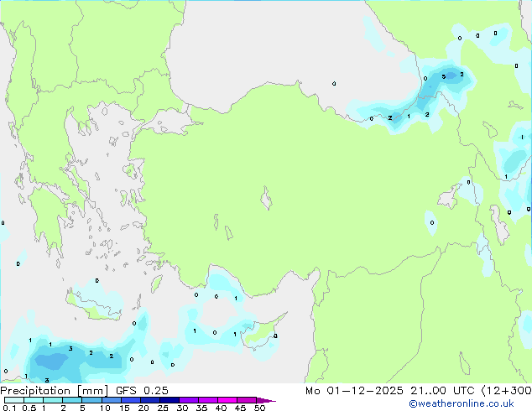Pick the 10–15 mm legend swatch
The image size is (532, 411).
(112, 400)
